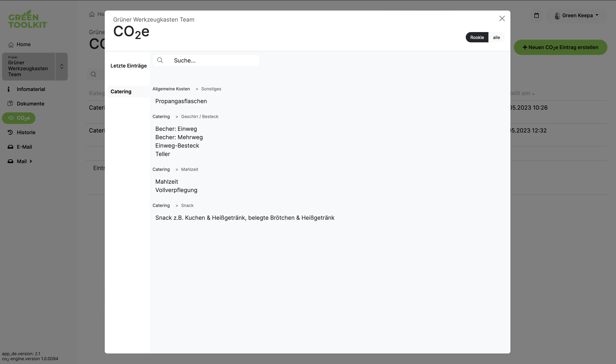Image resolution: width=616 pixels, height=364 pixels.
Task: Click the search magnifier icon in modal
Action: point(160,60)
